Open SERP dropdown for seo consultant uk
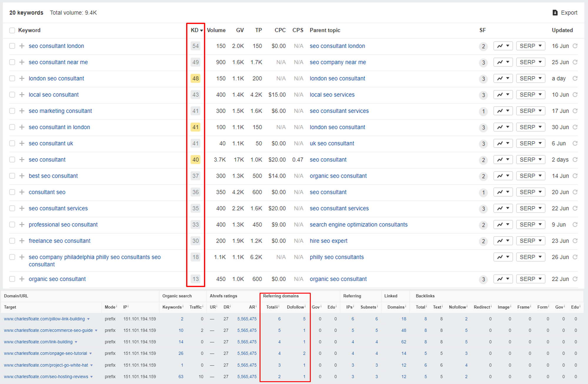 530,143
